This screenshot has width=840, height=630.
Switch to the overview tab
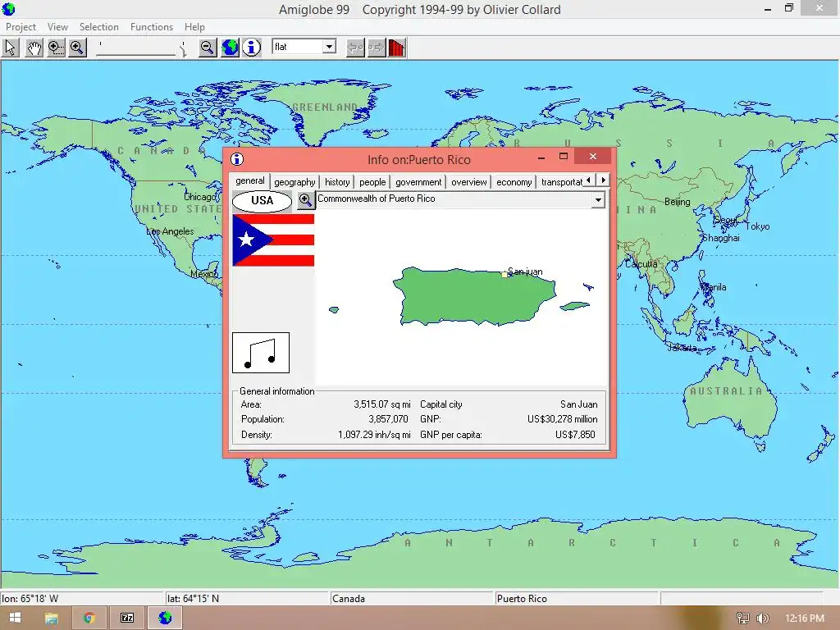[468, 182]
